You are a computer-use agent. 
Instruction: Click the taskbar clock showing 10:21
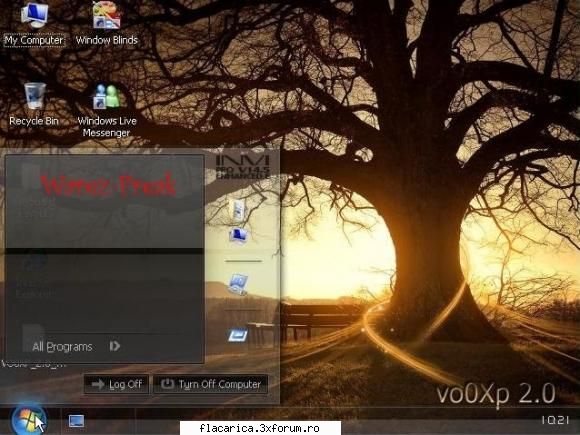tap(555, 420)
